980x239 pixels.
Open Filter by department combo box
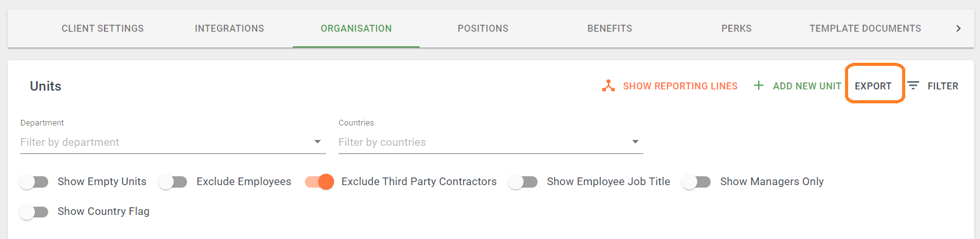172,142
